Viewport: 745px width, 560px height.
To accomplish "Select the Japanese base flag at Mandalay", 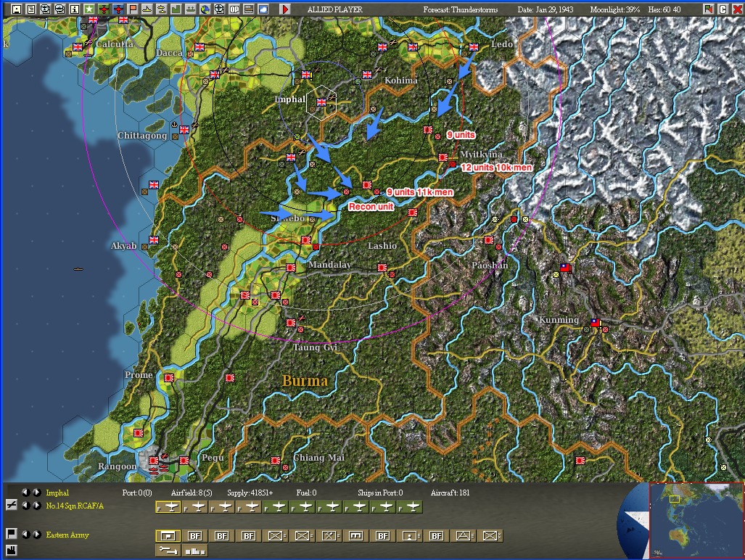I will click(x=291, y=268).
